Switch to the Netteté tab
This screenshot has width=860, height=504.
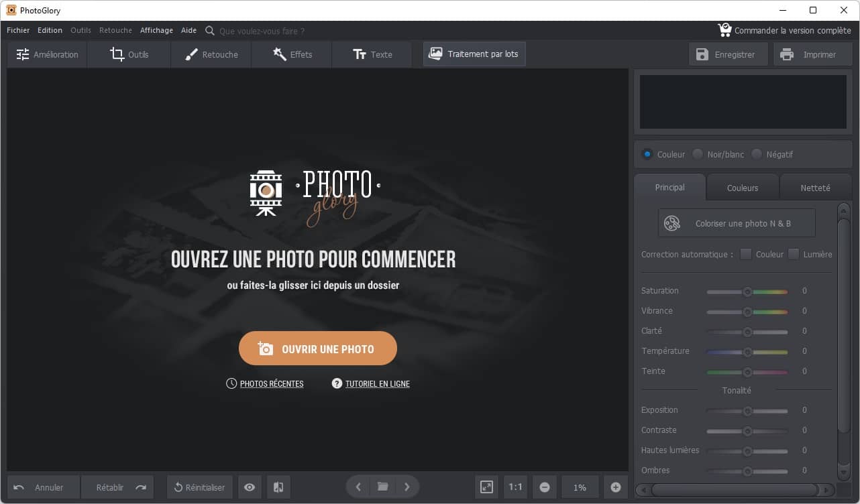click(x=815, y=188)
